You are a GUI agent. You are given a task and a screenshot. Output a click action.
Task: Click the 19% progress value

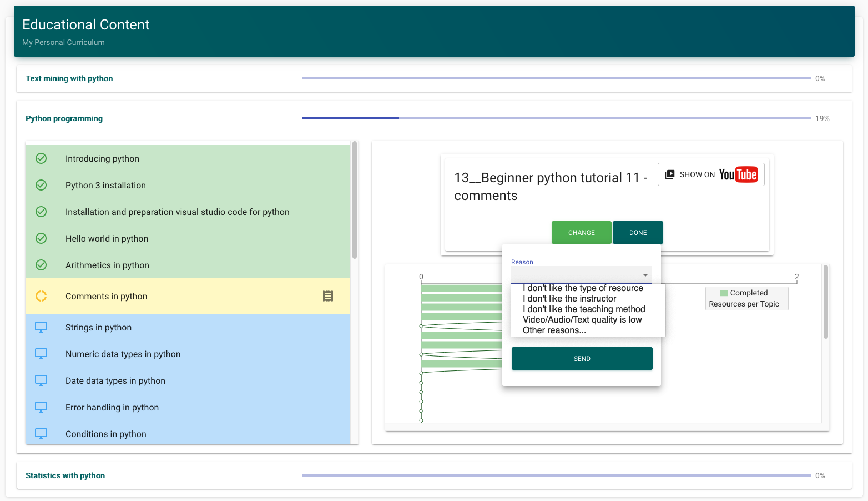(x=822, y=118)
